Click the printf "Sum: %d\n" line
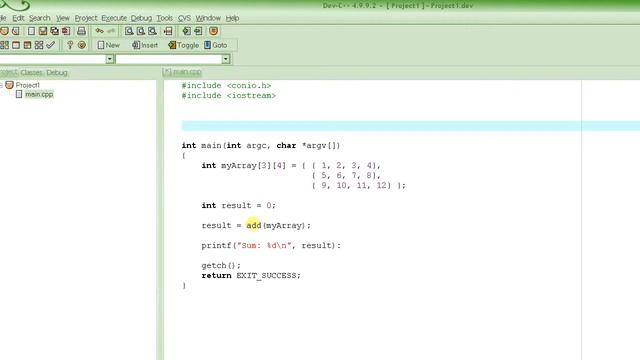The width and height of the screenshot is (640, 360). [271, 245]
